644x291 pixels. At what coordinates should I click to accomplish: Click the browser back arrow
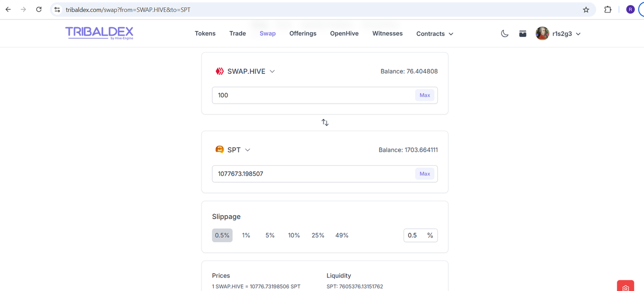tap(8, 10)
